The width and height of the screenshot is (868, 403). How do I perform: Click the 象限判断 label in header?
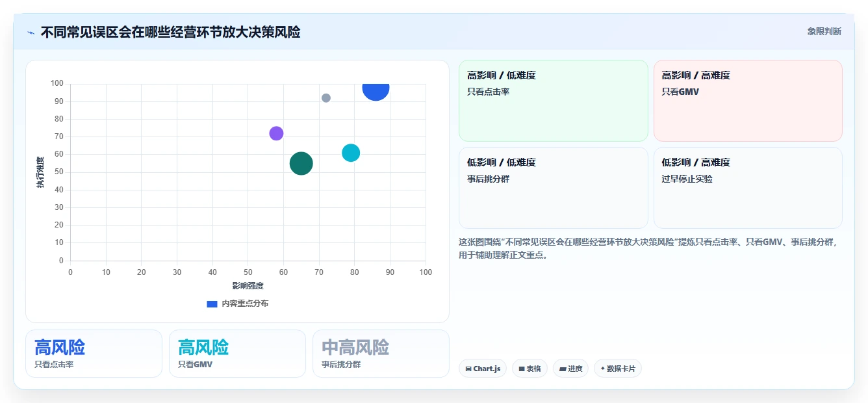pos(824,31)
